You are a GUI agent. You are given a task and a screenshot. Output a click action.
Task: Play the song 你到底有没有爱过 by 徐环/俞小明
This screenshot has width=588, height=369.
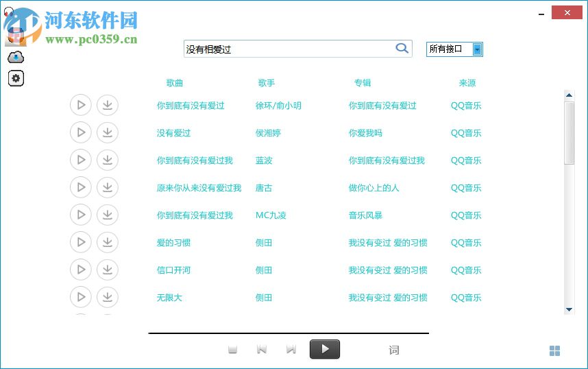(x=81, y=105)
